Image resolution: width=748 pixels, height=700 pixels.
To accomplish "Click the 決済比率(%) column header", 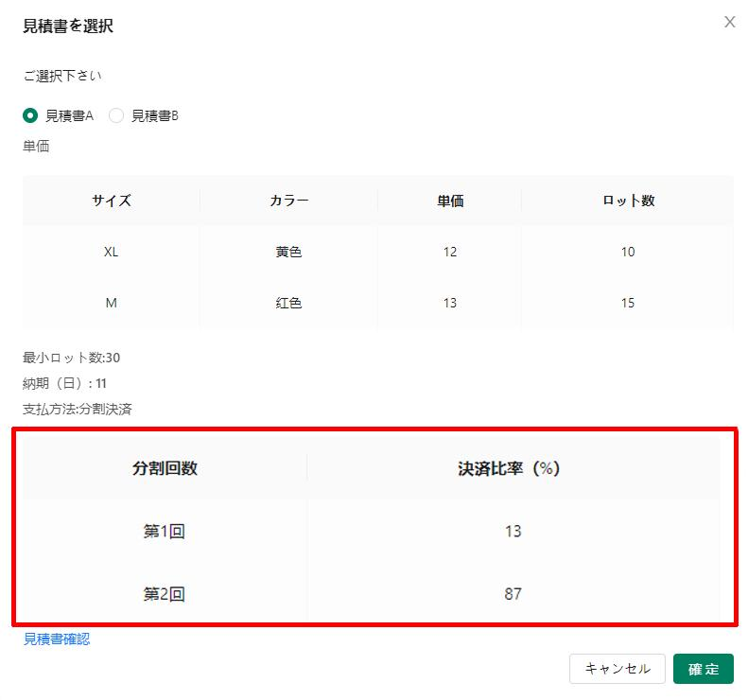I will 513,468.
